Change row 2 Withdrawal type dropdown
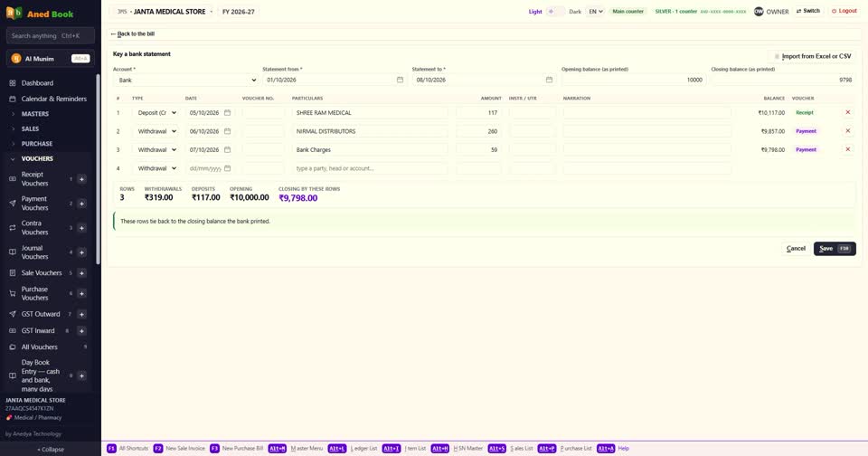Viewport: 868px width, 456px height. coord(156,131)
